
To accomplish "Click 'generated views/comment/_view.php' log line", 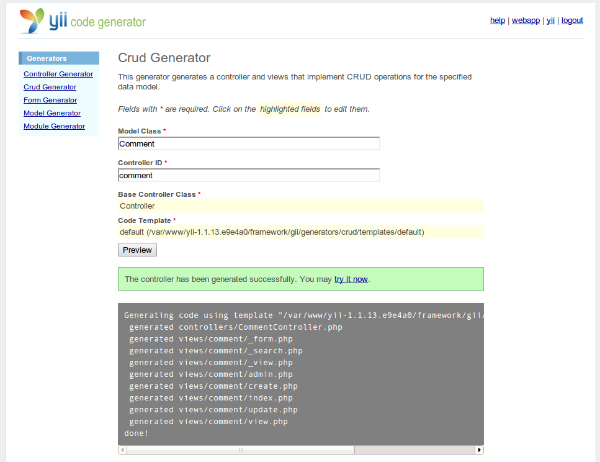I will click(211, 363).
